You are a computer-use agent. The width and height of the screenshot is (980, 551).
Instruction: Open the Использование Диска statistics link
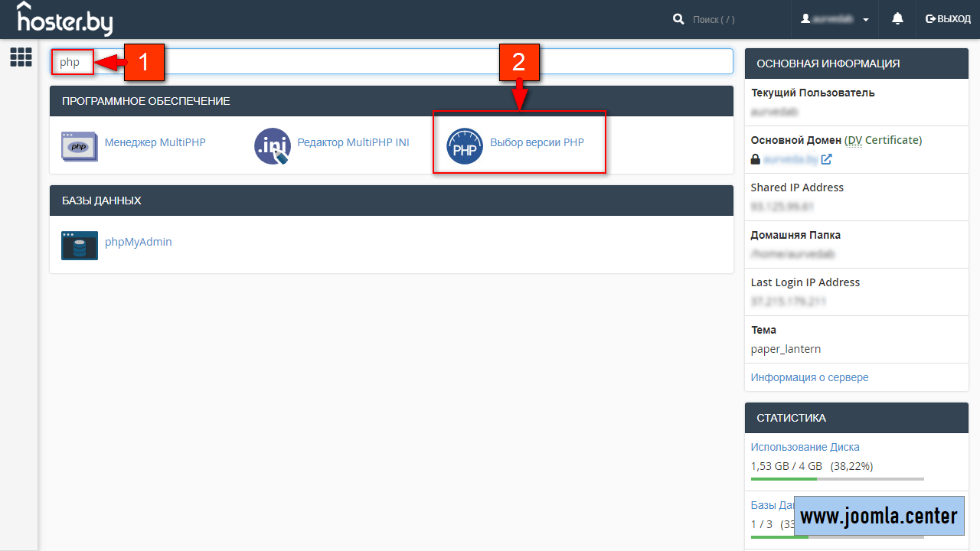tap(805, 447)
